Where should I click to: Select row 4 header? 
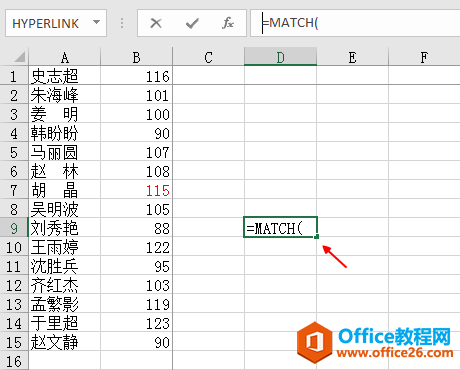tap(14, 133)
